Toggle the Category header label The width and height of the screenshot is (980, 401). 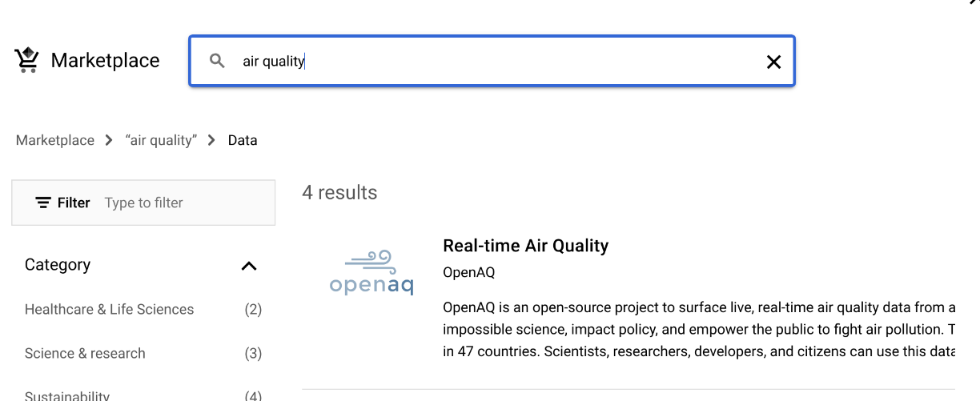[x=58, y=265]
